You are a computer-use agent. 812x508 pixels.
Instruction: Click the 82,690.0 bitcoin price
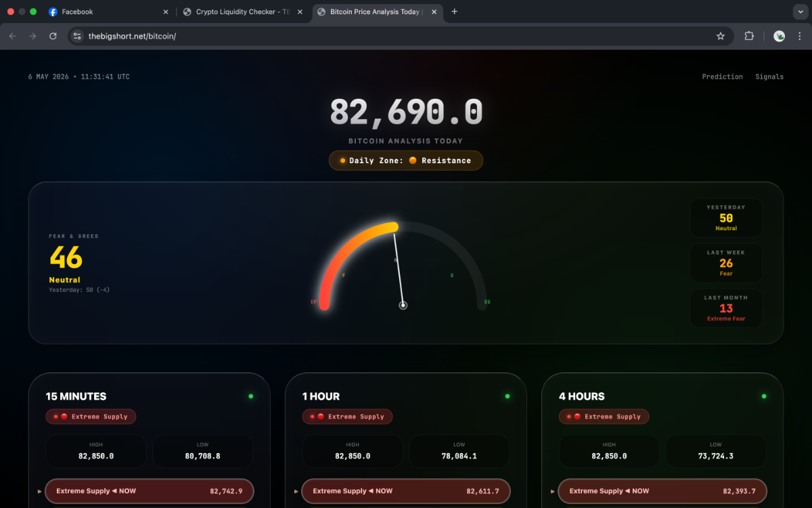coord(406,112)
